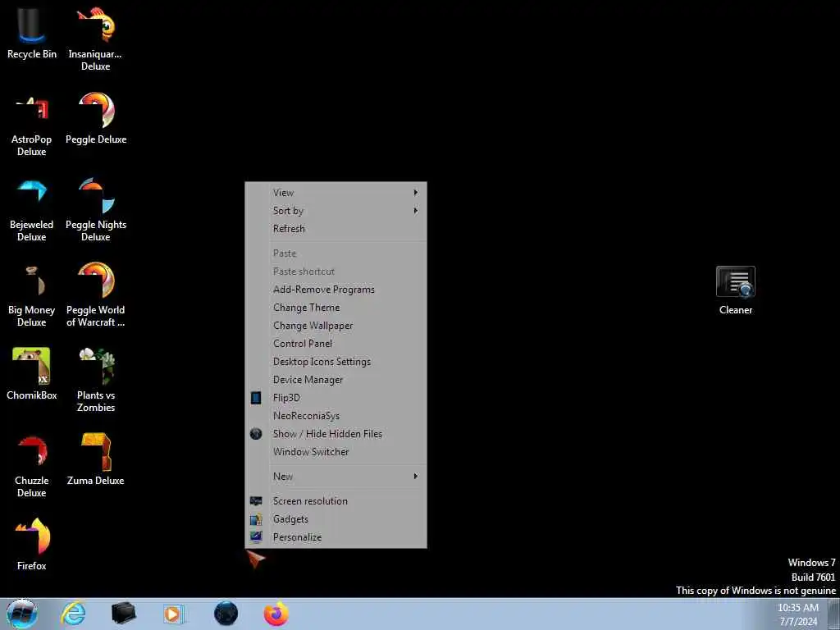
Task: Click the Cleaner desktop icon
Action: click(x=736, y=291)
